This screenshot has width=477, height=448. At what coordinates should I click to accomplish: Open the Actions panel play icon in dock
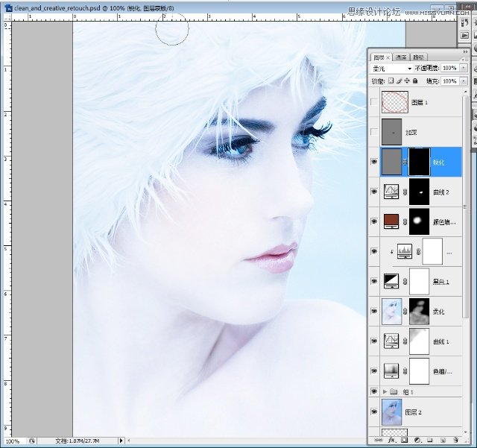click(x=465, y=35)
